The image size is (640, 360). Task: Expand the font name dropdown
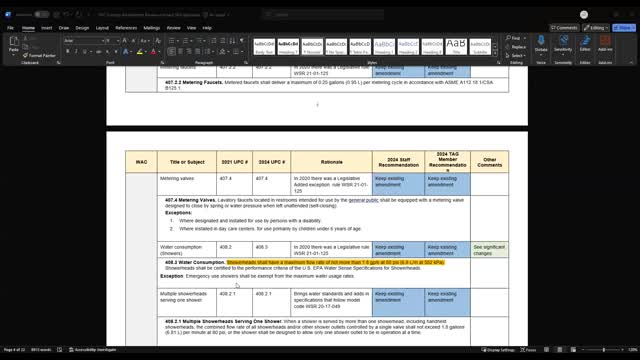click(103, 40)
